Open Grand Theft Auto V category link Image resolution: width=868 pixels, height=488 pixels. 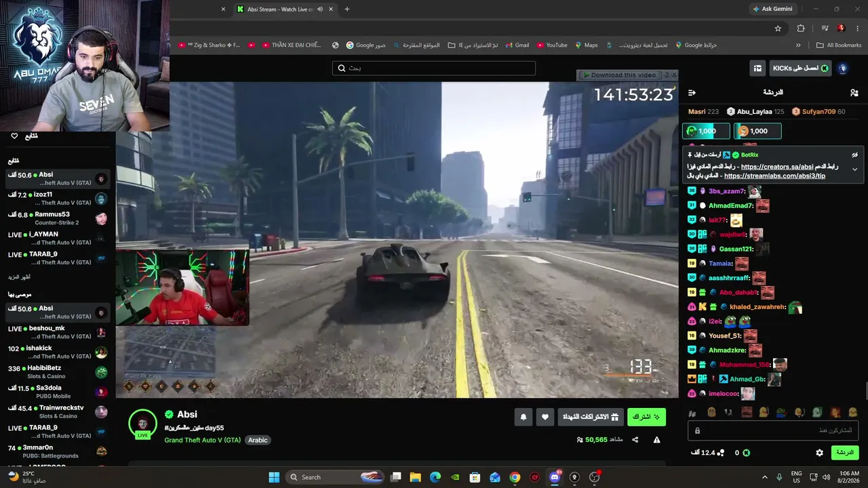[x=203, y=440]
